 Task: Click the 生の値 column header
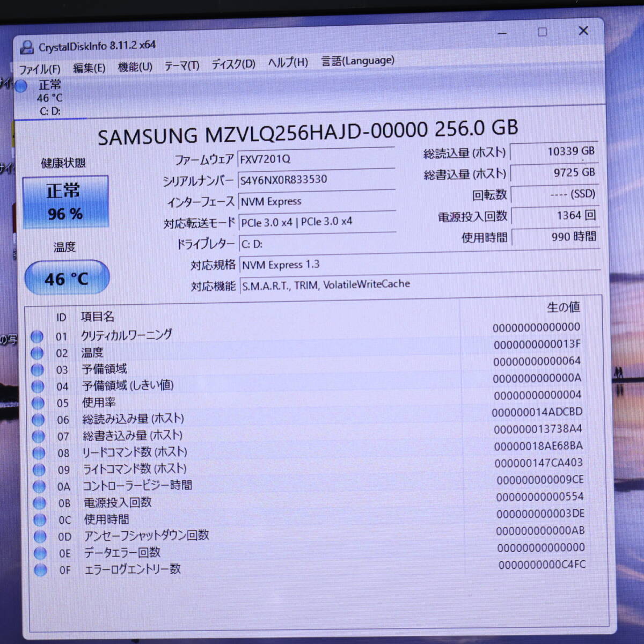tap(563, 308)
